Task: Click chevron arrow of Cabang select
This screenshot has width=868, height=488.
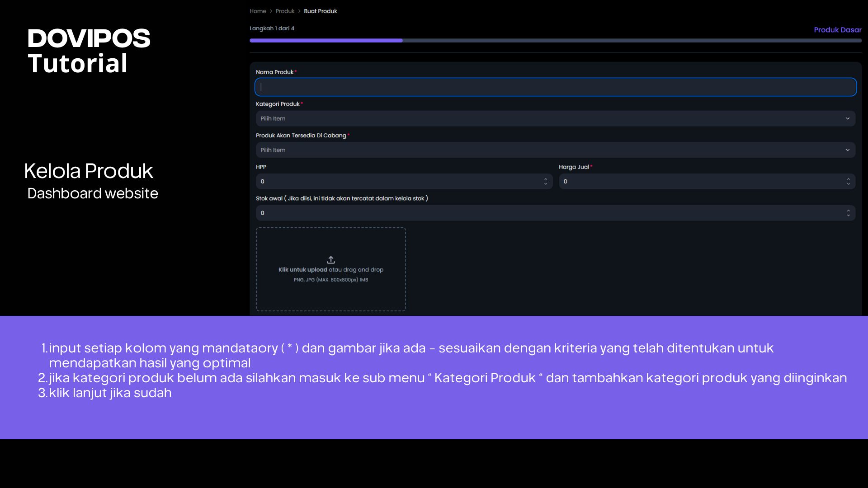Action: (x=848, y=150)
